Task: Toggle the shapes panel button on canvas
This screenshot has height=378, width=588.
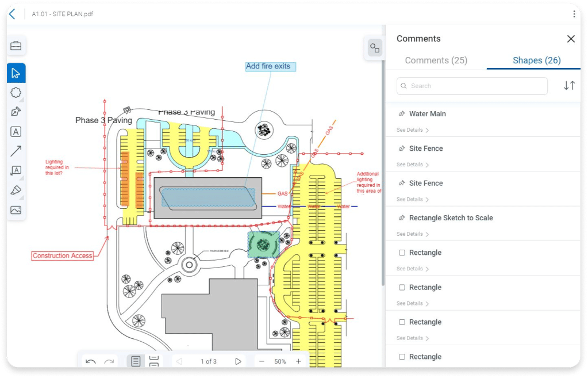Action: 375,48
